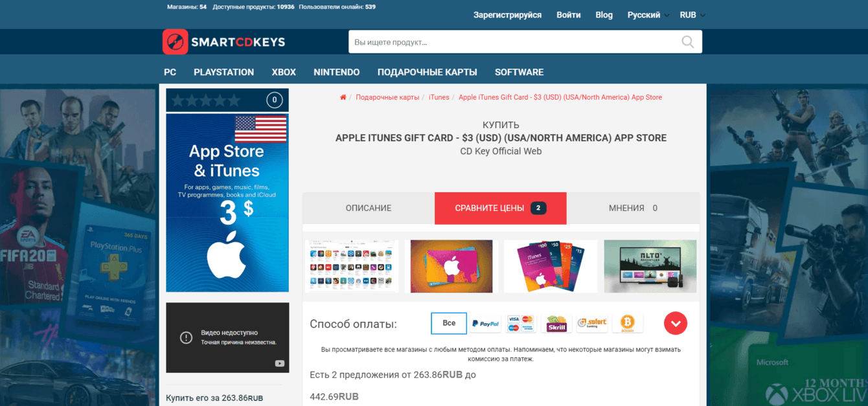Image resolution: width=868 pixels, height=406 pixels.
Task: Open the iTunes cards thumbnail image
Action: point(551,266)
